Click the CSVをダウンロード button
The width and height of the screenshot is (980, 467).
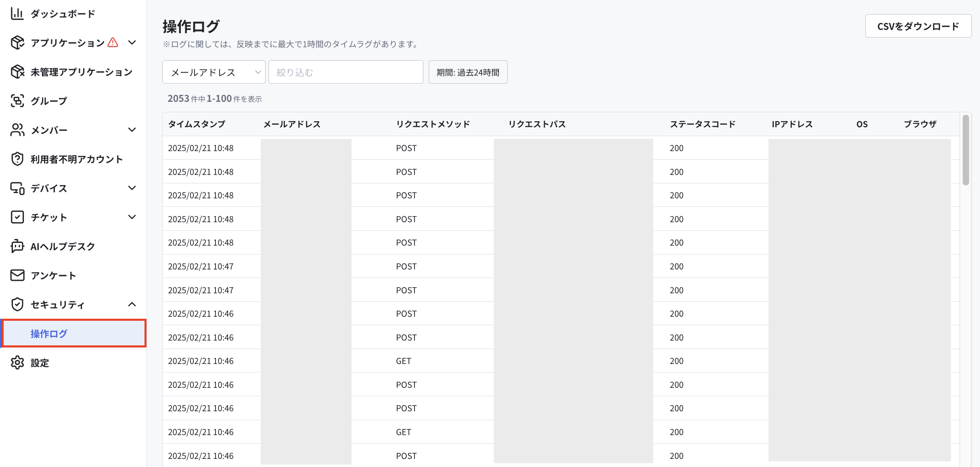point(918,26)
